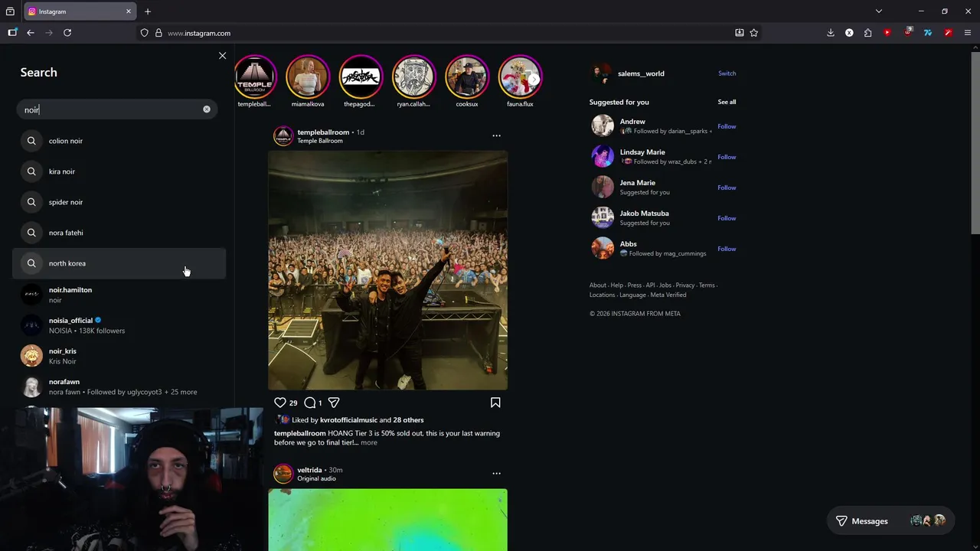Share the templeballroom post
Image resolution: width=980 pixels, height=551 pixels.
[334, 403]
